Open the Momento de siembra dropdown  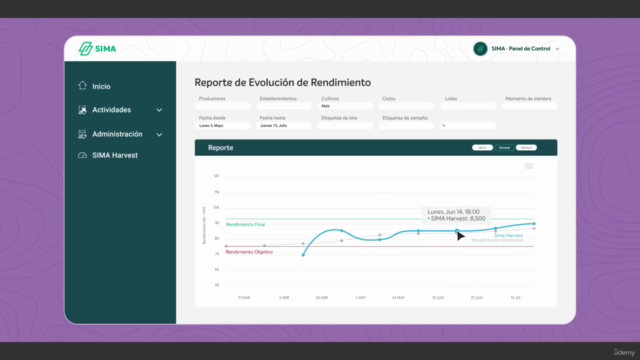(529, 106)
